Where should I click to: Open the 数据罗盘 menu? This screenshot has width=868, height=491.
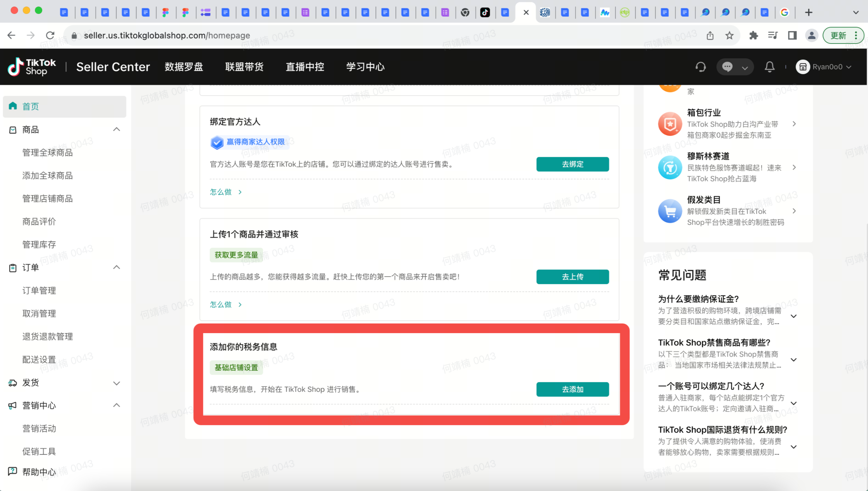(x=184, y=67)
